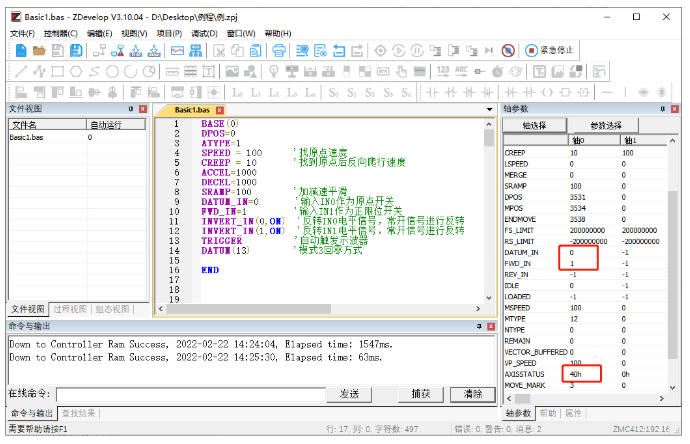Image resolution: width=690 pixels, height=444 pixels.
Task: Select the lamp bulb control icon
Action: (274, 71)
